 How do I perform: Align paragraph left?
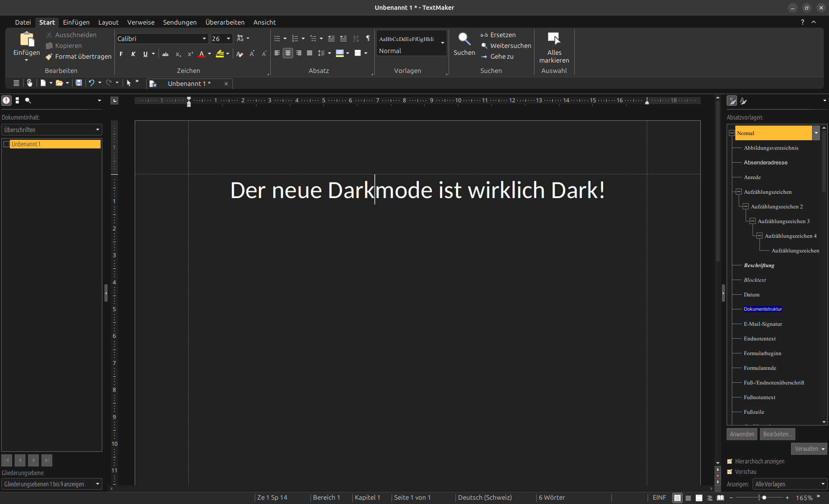pyautogui.click(x=277, y=53)
